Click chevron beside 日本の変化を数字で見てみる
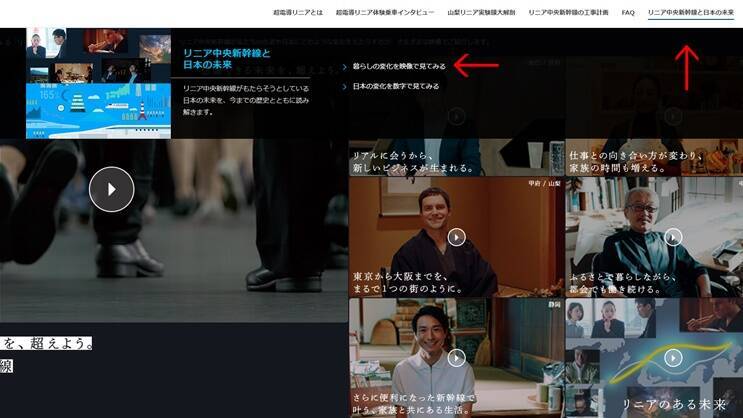Image resolution: width=743 pixels, height=418 pixels. [345, 86]
